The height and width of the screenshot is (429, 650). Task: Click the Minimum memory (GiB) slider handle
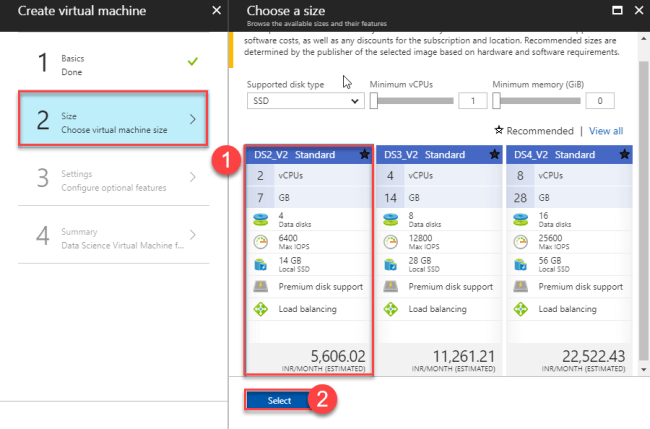click(496, 101)
